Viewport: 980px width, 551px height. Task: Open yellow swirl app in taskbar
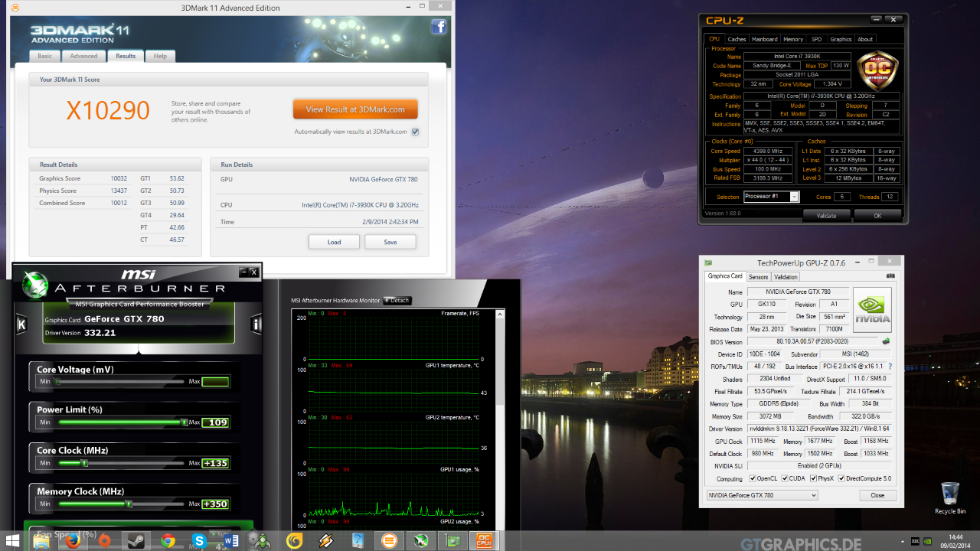point(294,541)
